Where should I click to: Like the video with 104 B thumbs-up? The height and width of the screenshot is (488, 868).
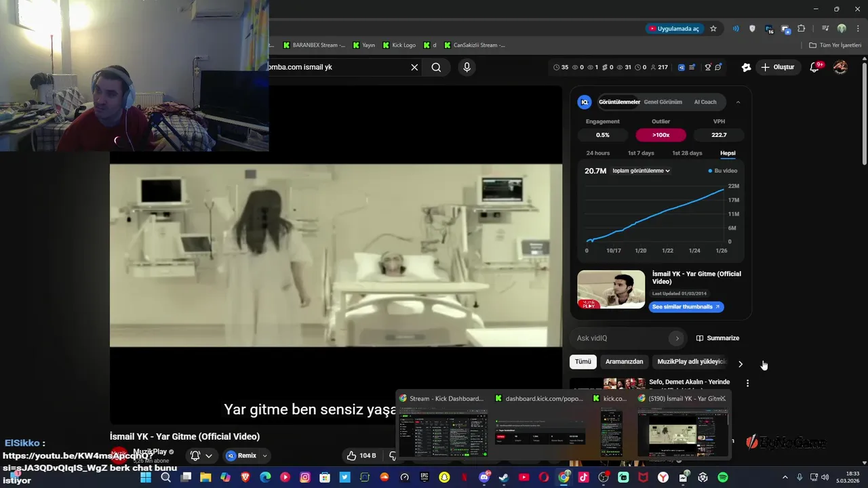361,455
